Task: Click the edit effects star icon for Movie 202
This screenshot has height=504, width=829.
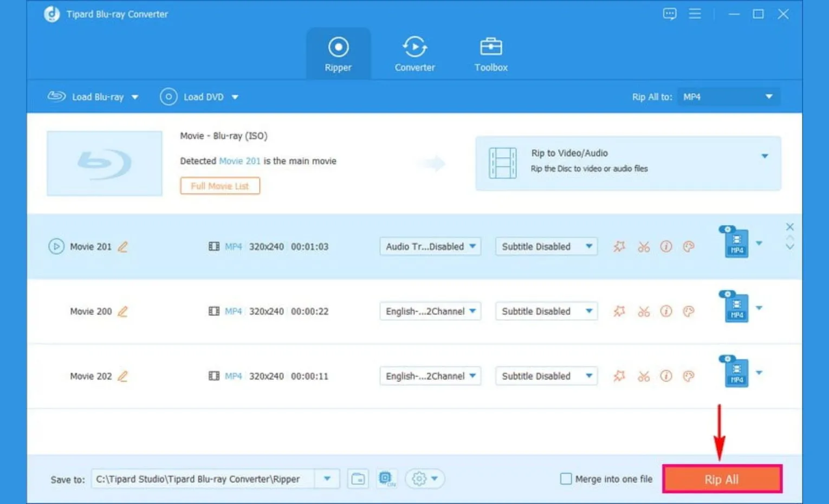Action: tap(619, 376)
